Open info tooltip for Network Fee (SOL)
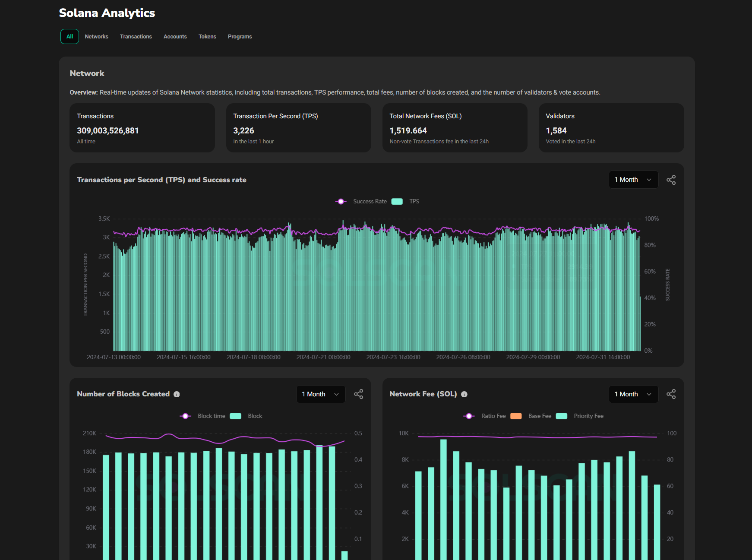 tap(464, 394)
